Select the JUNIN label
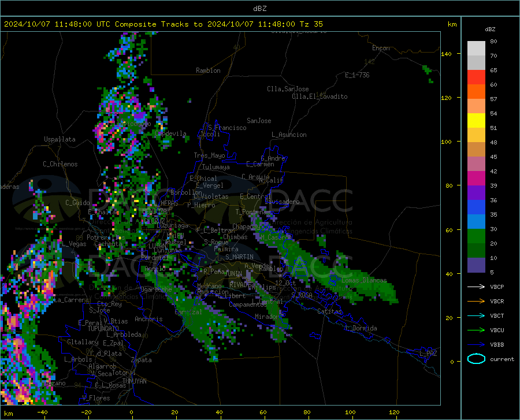The width and height of the screenshot is (520, 420). coord(233,274)
